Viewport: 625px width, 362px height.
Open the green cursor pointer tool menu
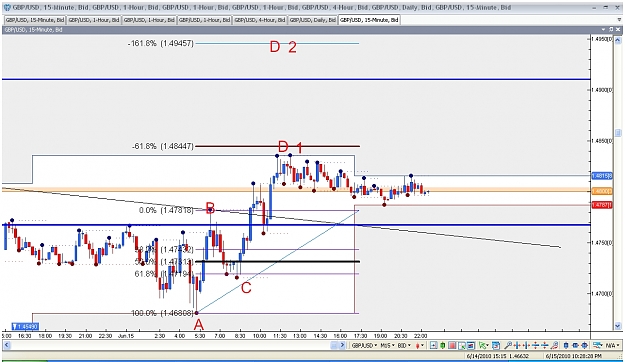click(484, 345)
